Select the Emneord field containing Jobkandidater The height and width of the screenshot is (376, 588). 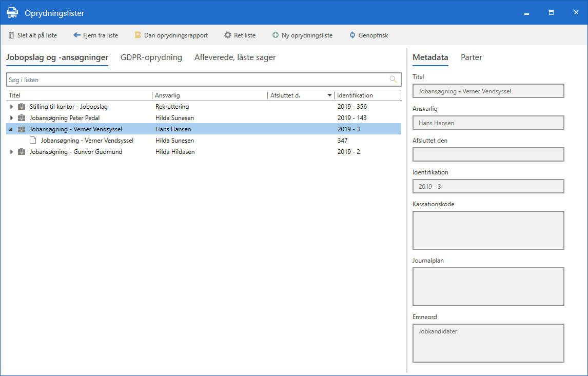click(488, 343)
